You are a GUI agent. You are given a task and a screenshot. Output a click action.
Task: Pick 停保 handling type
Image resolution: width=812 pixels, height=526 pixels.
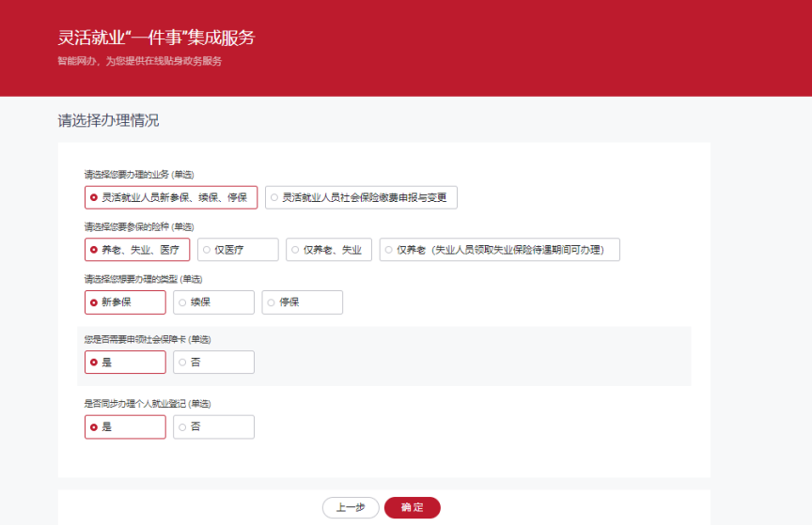pyautogui.click(x=302, y=302)
